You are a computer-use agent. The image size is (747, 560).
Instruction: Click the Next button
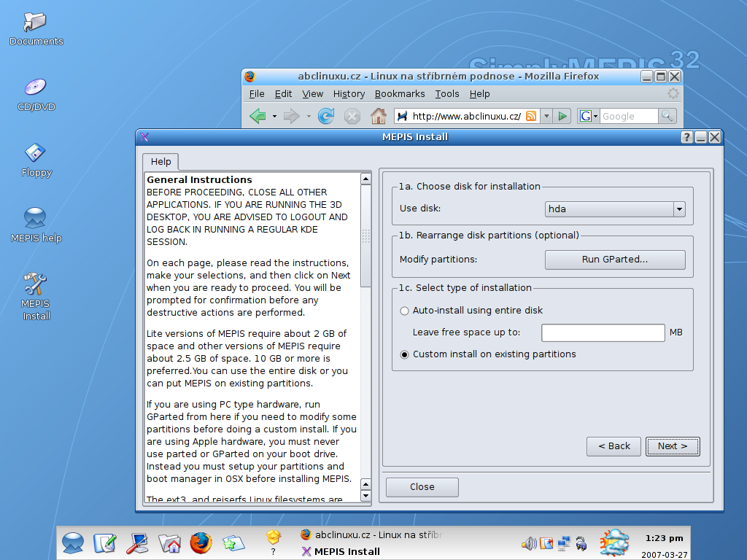[x=673, y=446]
